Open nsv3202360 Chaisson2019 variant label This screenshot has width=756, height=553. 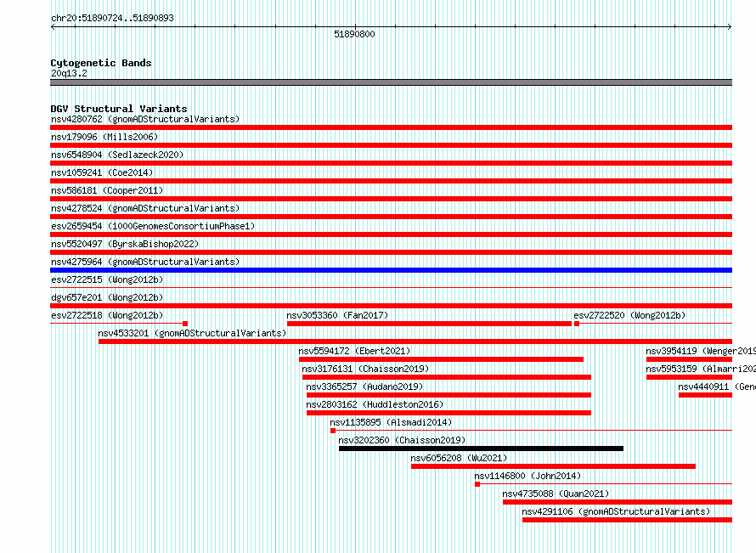click(x=402, y=440)
